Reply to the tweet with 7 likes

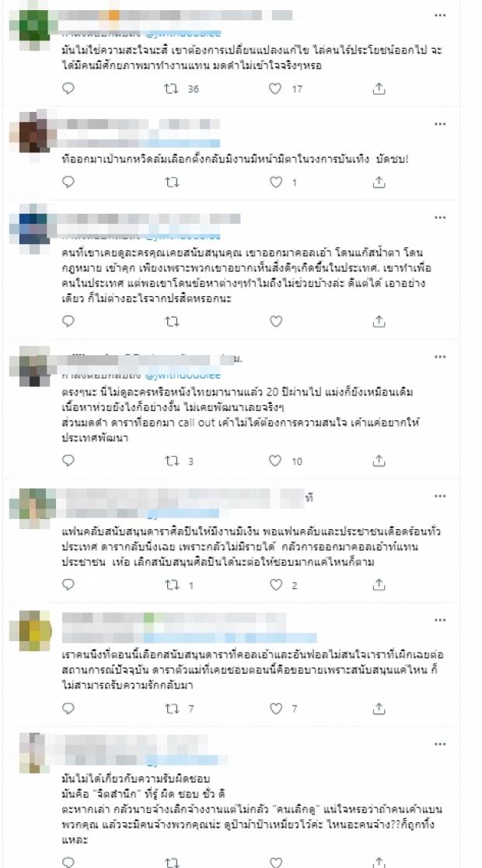[x=68, y=708]
